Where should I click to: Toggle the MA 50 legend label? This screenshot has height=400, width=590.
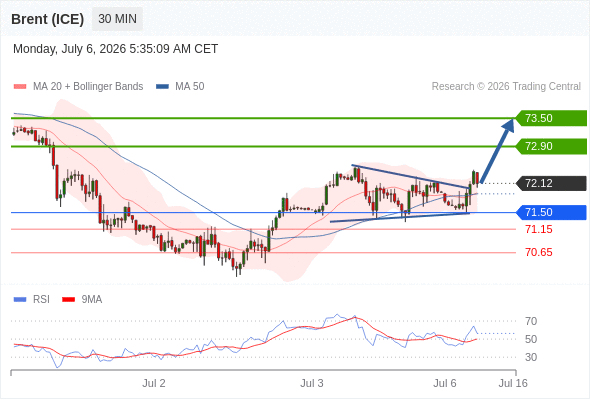tap(190, 87)
